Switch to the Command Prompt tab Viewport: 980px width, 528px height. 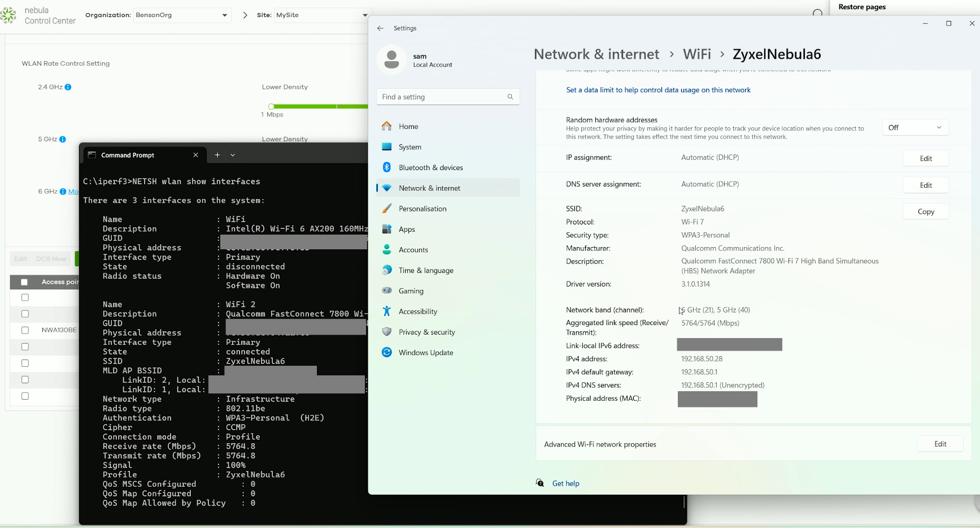pos(143,155)
